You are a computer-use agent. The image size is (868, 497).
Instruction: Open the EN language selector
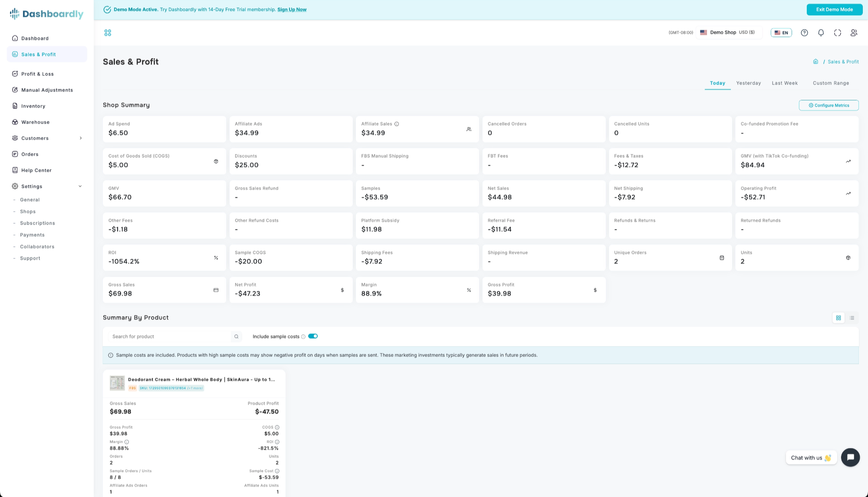781,33
